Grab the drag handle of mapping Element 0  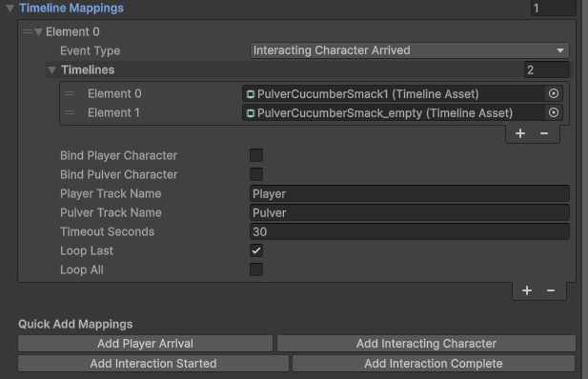(28, 31)
